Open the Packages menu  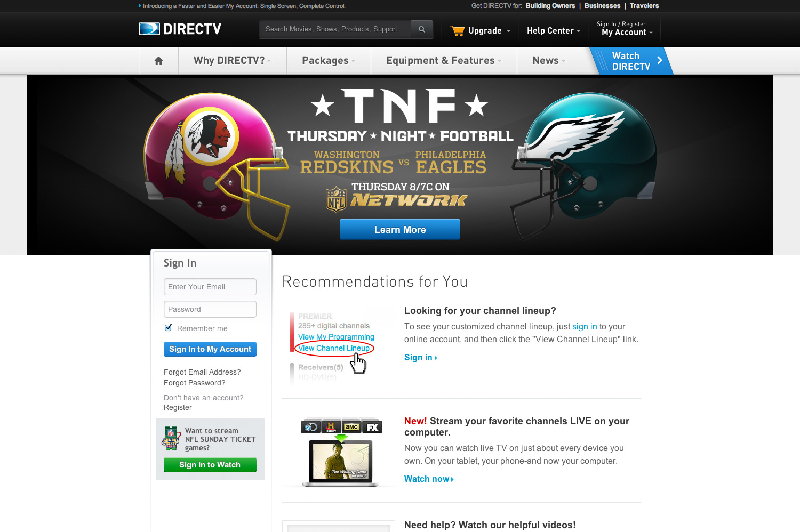329,60
